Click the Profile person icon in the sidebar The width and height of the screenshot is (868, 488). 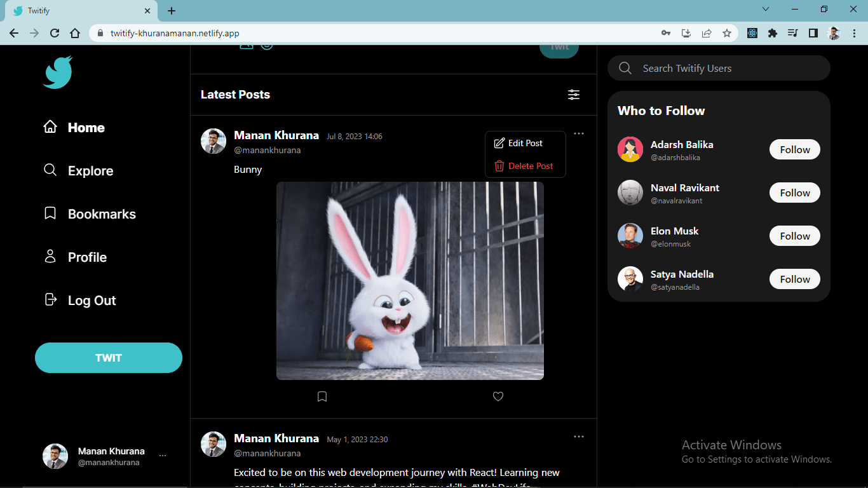[50, 256]
